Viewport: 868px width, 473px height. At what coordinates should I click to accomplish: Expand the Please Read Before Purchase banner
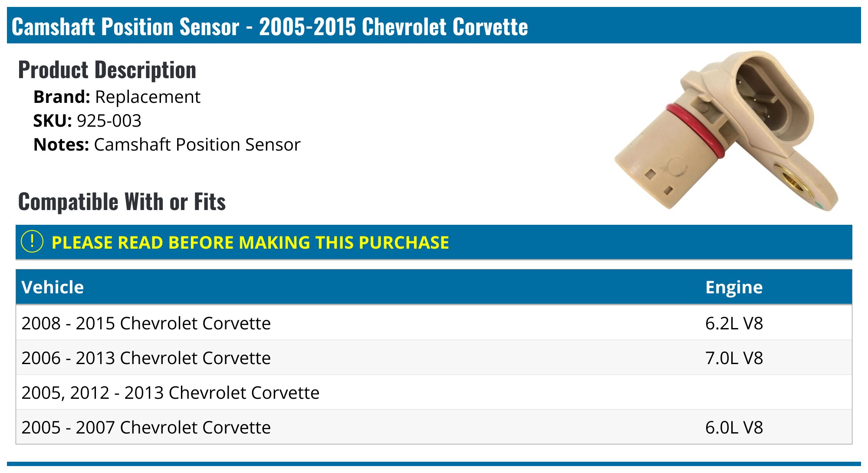(x=434, y=242)
